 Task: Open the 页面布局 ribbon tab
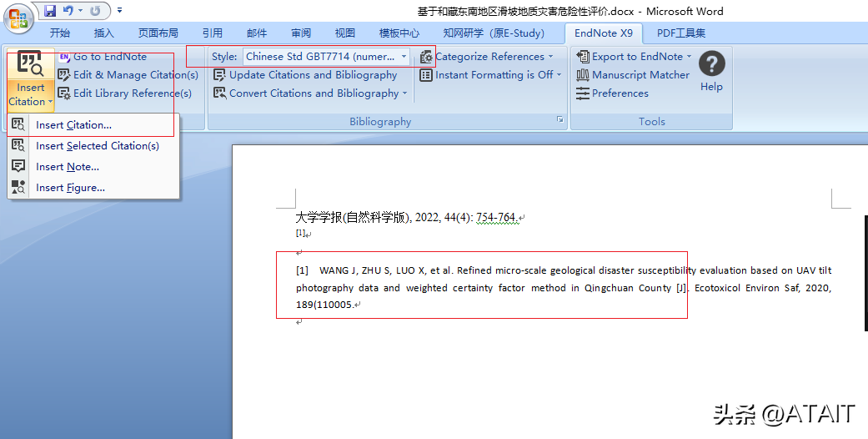tap(158, 33)
